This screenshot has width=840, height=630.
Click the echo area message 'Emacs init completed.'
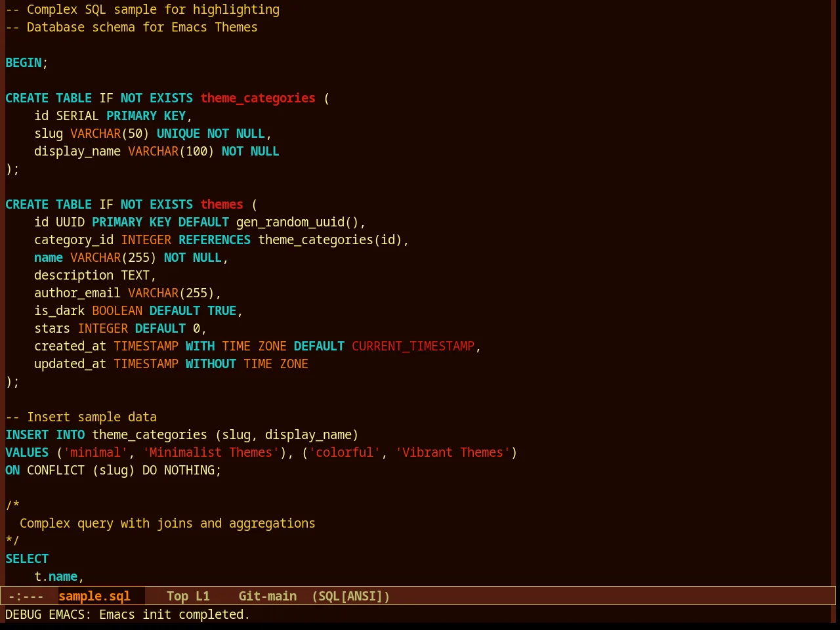[175, 614]
